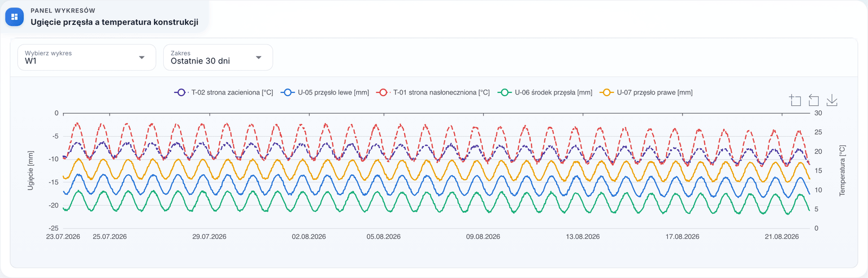868x278 pixels.
Task: Click the Ugięcie [mm] axis title
Action: click(31, 170)
